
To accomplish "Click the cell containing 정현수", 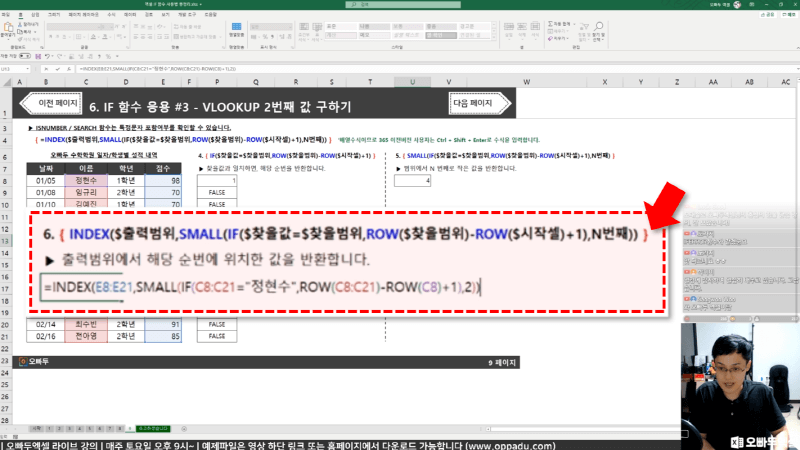I will click(x=86, y=181).
